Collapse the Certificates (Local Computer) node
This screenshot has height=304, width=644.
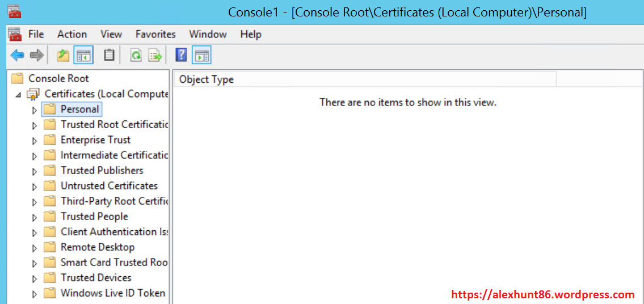18,95
